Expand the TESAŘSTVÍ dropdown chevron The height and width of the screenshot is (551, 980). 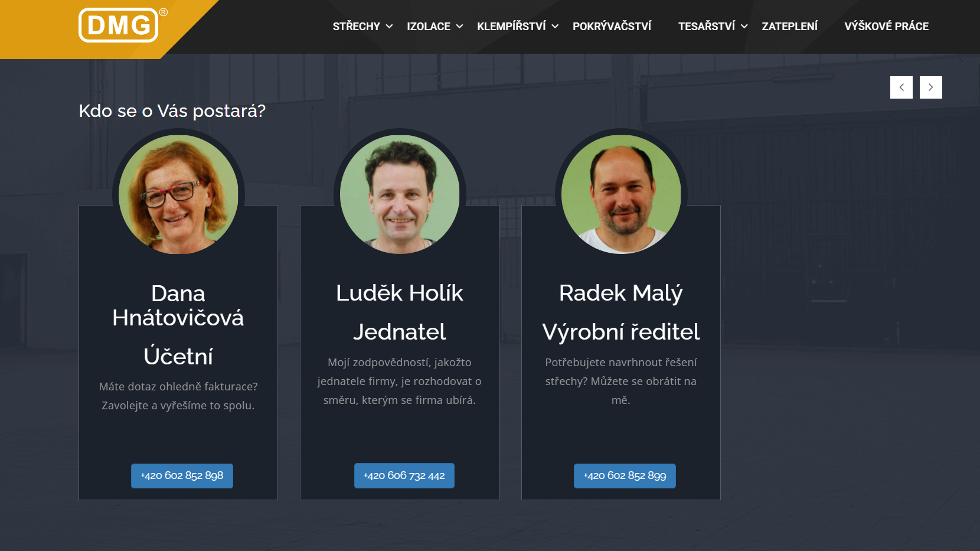pos(744,27)
